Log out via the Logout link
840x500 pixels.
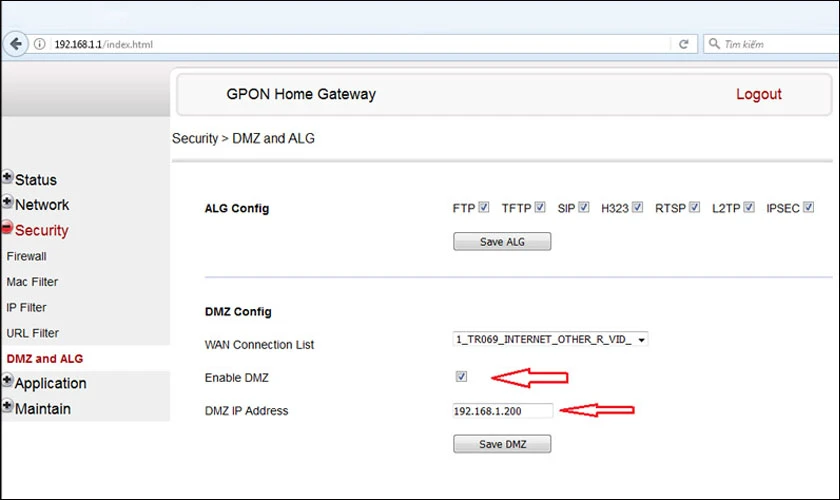tap(759, 94)
